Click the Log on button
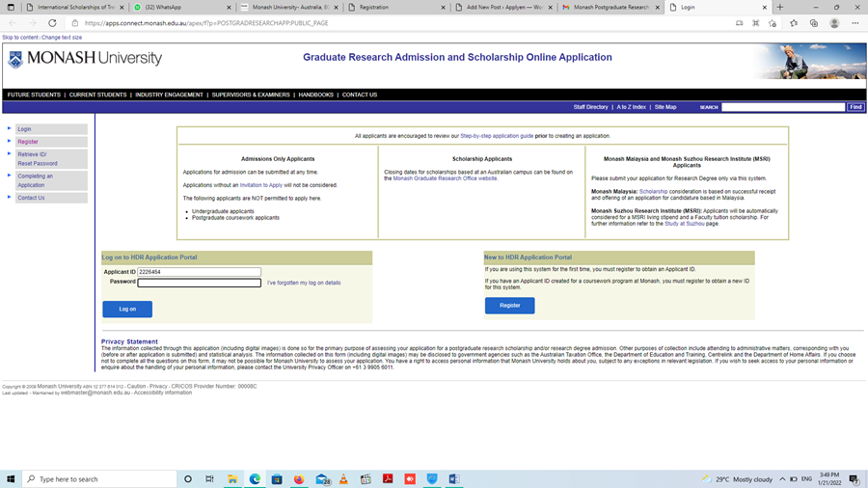 tap(127, 309)
